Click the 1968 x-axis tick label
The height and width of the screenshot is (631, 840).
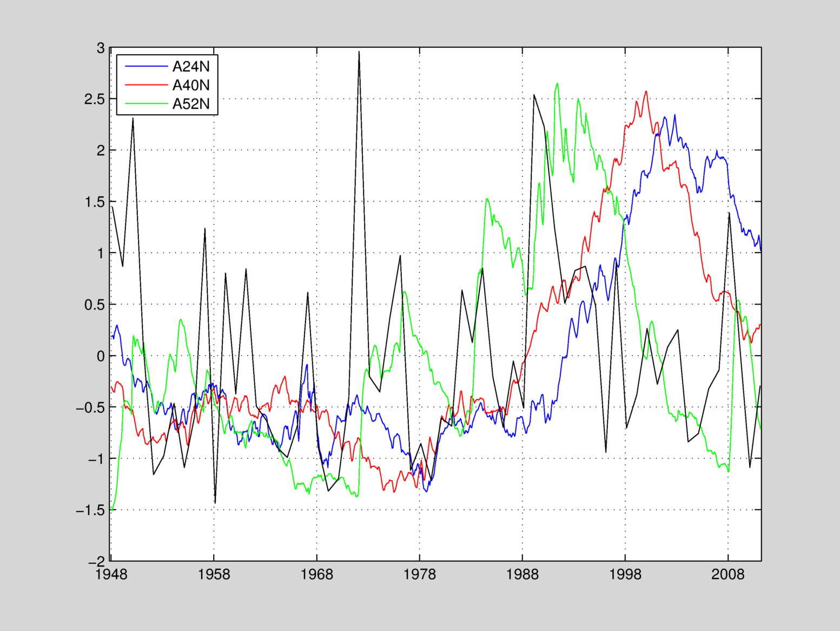[316, 574]
